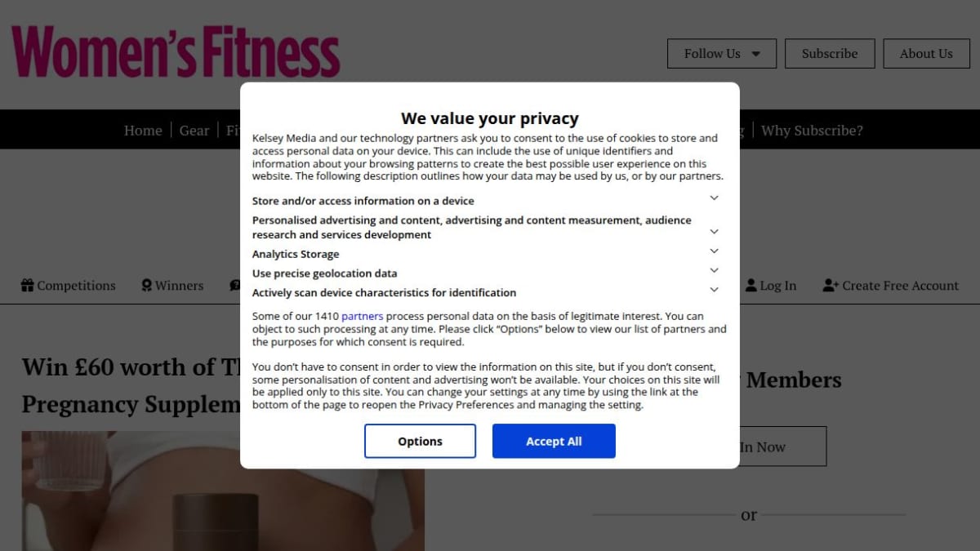This screenshot has width=980, height=551.
Task: Click the Follow Us dropdown arrow
Action: [x=755, y=54]
